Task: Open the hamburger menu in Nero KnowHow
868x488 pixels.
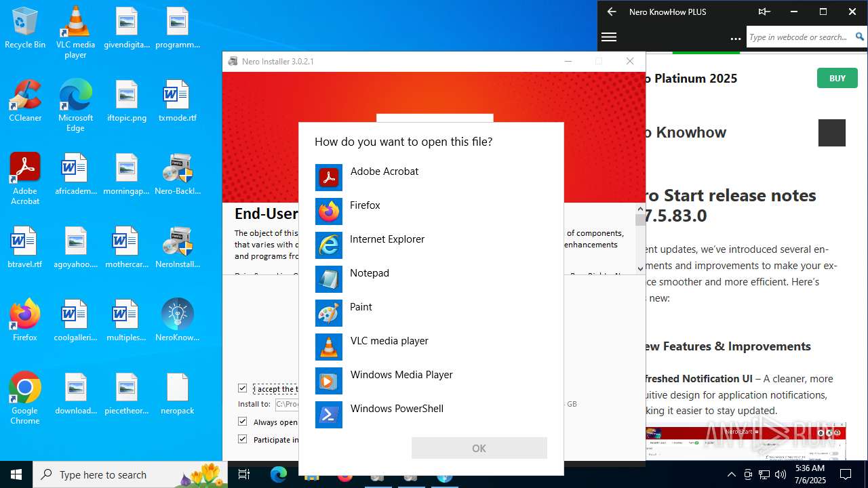Action: (x=609, y=37)
